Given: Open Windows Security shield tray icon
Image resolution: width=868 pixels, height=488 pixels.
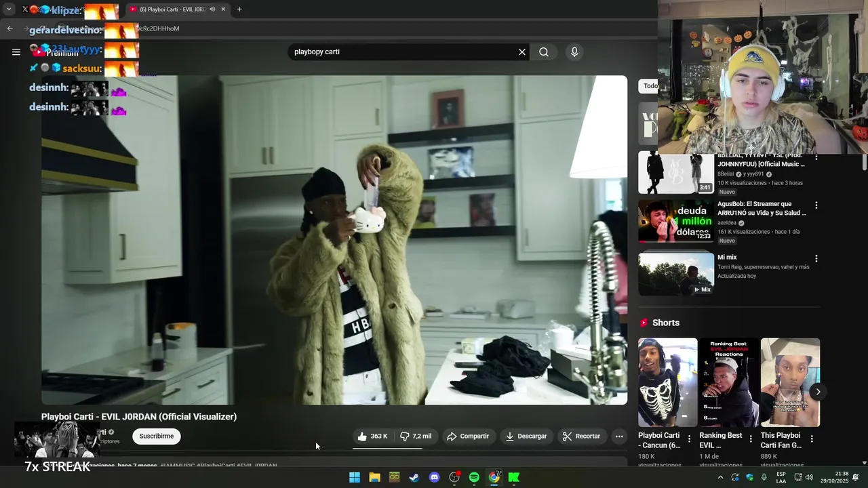Looking at the screenshot, I should 749,477.
